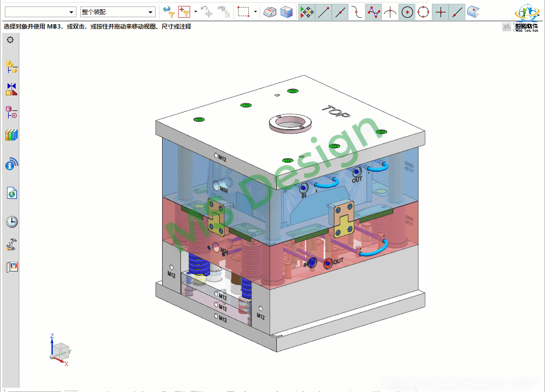Screen dimensions: 545x392
Task: Toggle Intersection snap
Action: tap(390, 12)
